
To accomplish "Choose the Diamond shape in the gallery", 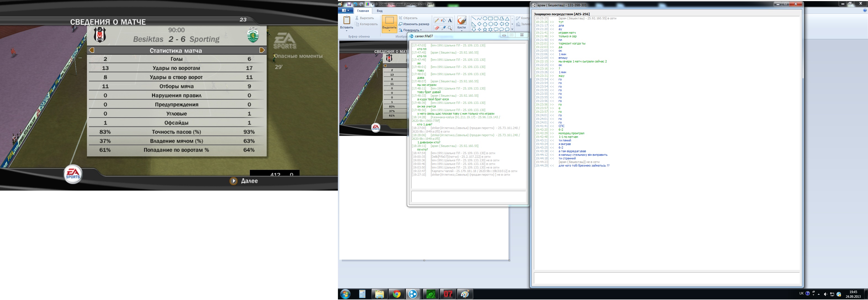I will 480,24.
